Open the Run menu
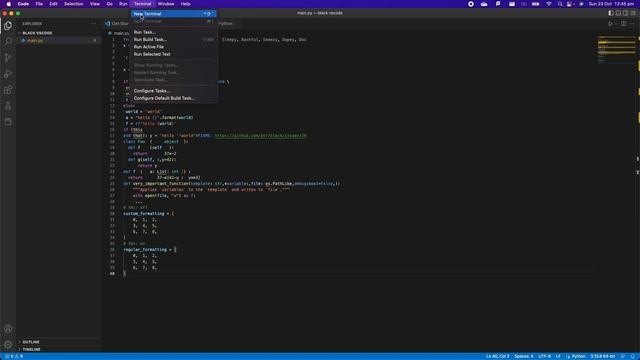The width and height of the screenshot is (640, 360). click(x=123, y=4)
